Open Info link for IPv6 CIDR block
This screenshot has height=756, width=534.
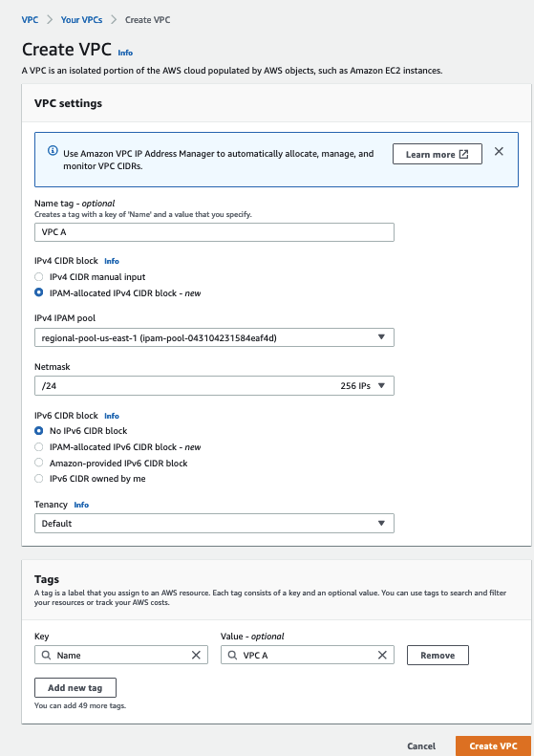112,416
